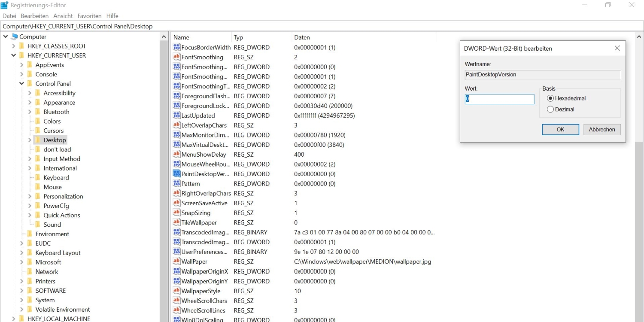The image size is (644, 322).
Task: Click the ab icon next to FontSmoothing
Action: tap(176, 57)
